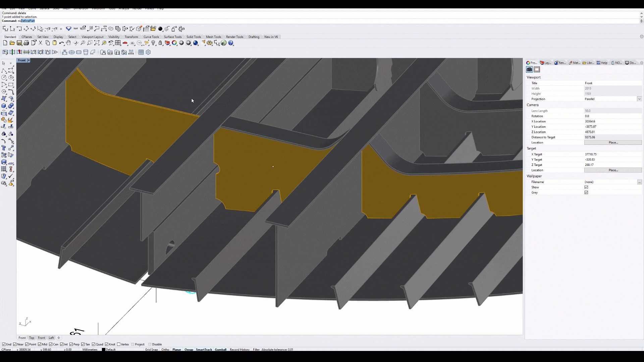The height and width of the screenshot is (362, 644).
Task: Select the Pan hand tool
Action: click(x=68, y=43)
